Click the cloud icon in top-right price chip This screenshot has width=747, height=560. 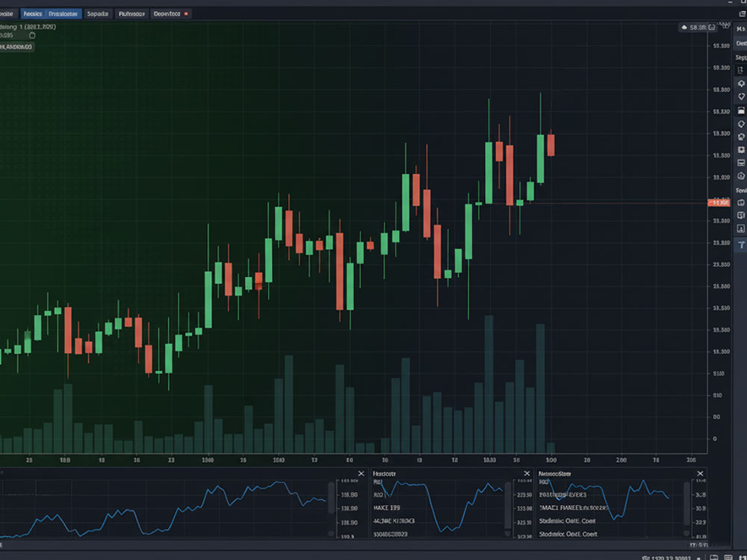click(x=684, y=28)
